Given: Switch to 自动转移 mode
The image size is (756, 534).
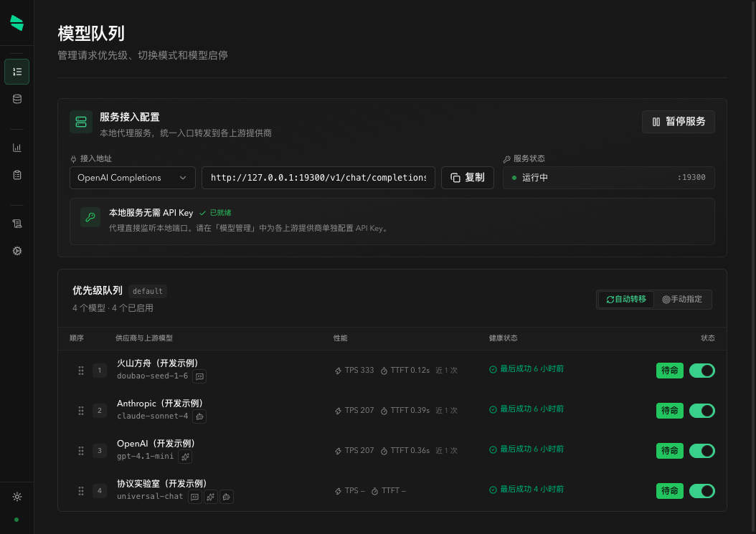Looking at the screenshot, I should coord(626,300).
